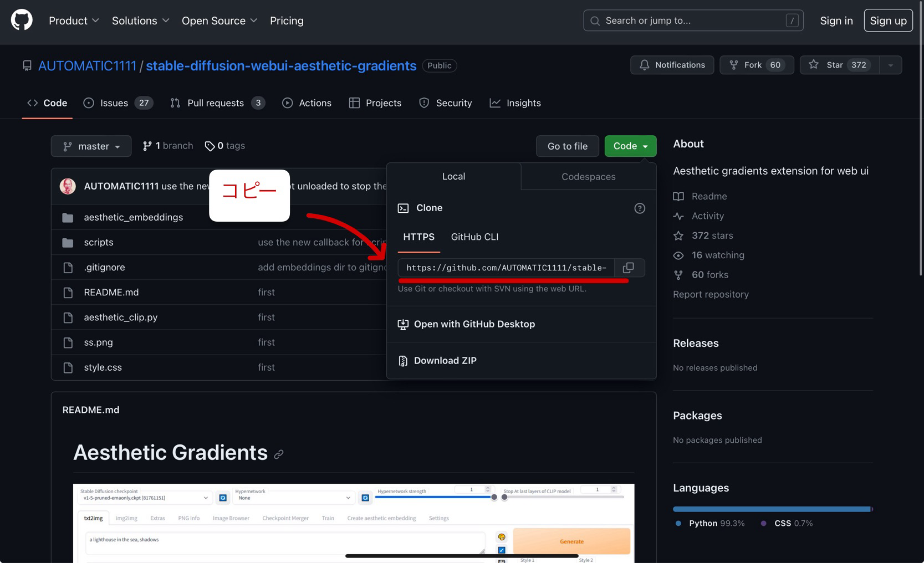Select Open with GitHub Desktop
Viewport: 924px width, 563px height.
click(474, 324)
